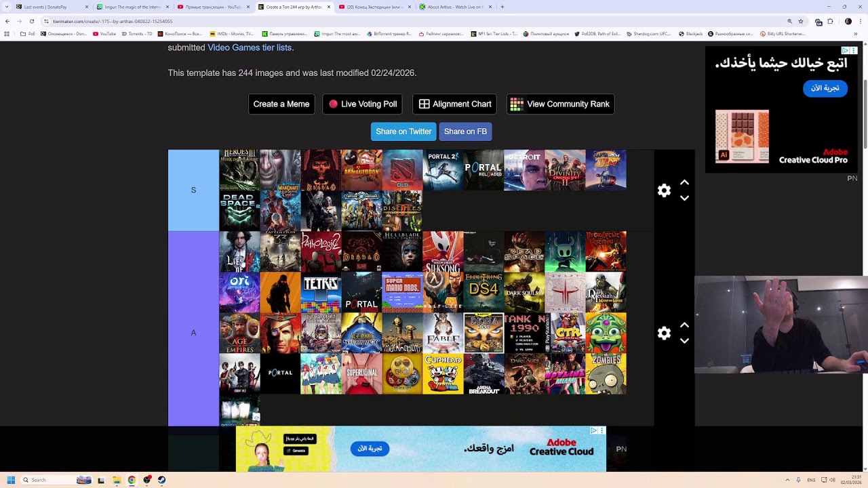868x488 pixels.
Task: Select the Hellblade tile
Action: pos(402,251)
